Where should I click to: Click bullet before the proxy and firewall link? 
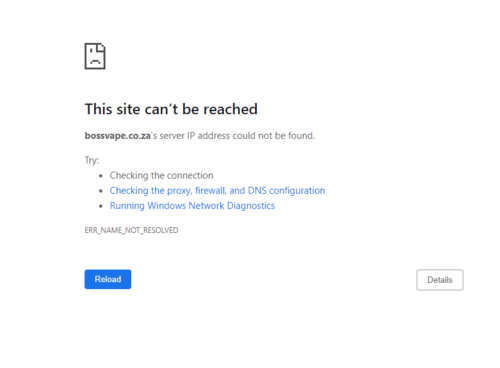(101, 191)
